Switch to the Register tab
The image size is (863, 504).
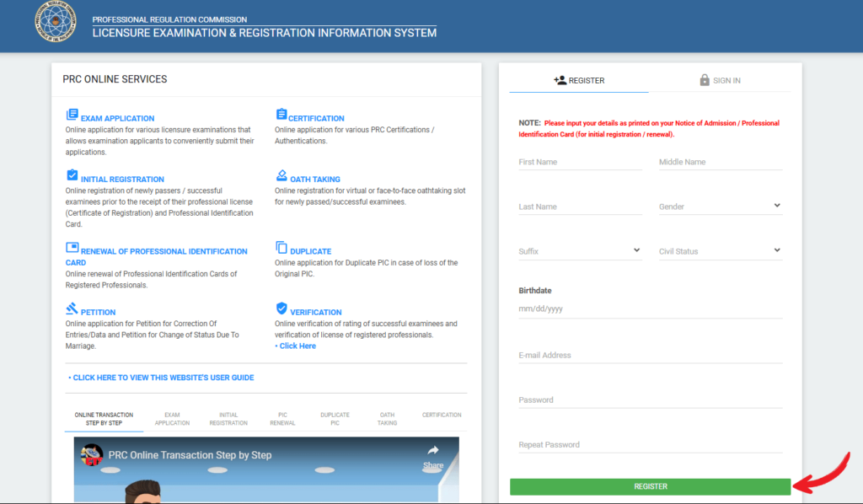coord(579,80)
